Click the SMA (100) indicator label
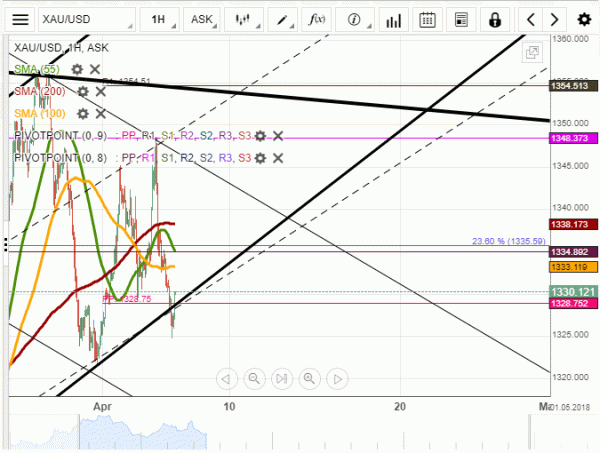Screen dimensions: 600x453 click(40, 114)
